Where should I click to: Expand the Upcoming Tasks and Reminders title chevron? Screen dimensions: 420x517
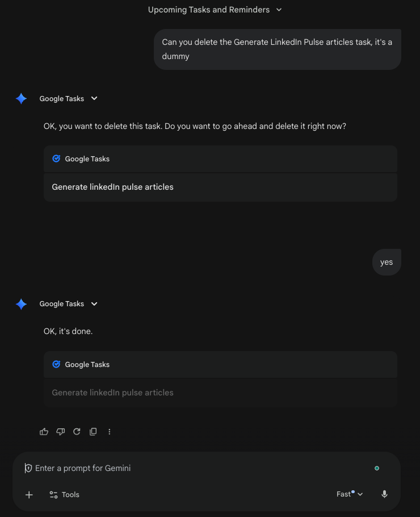point(279,10)
